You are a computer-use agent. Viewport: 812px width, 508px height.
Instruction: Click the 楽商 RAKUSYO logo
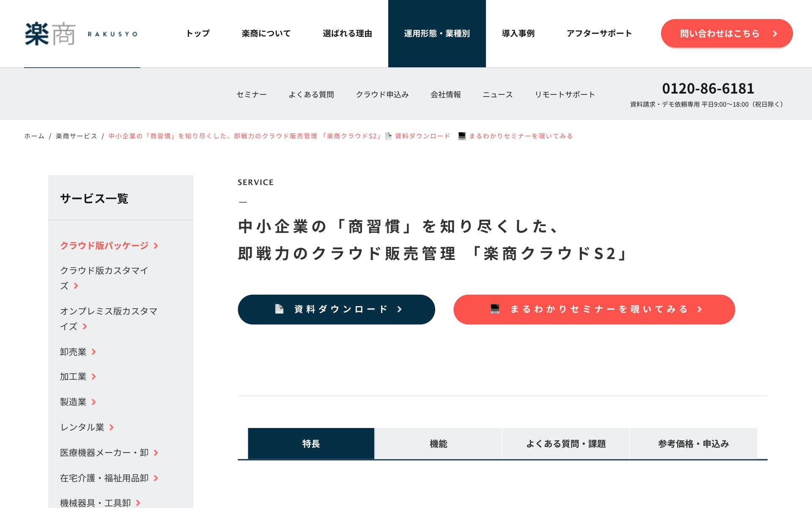[x=81, y=34]
